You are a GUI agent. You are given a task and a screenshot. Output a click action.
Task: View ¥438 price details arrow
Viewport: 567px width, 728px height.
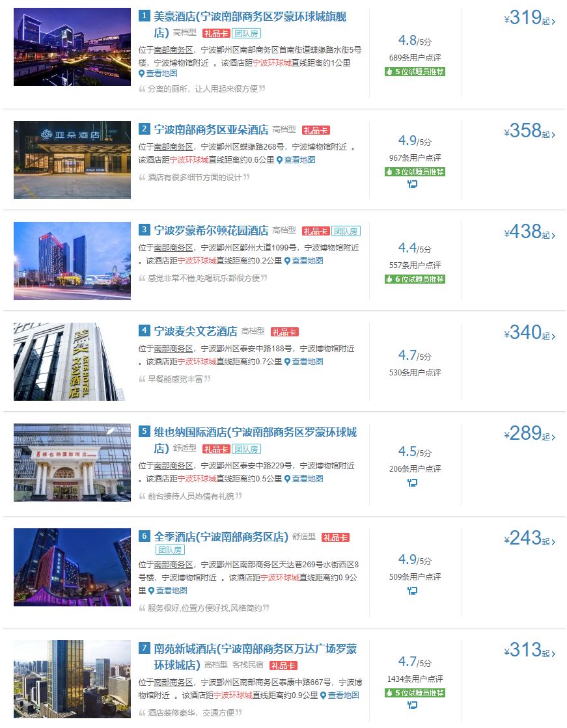pyautogui.click(x=553, y=236)
